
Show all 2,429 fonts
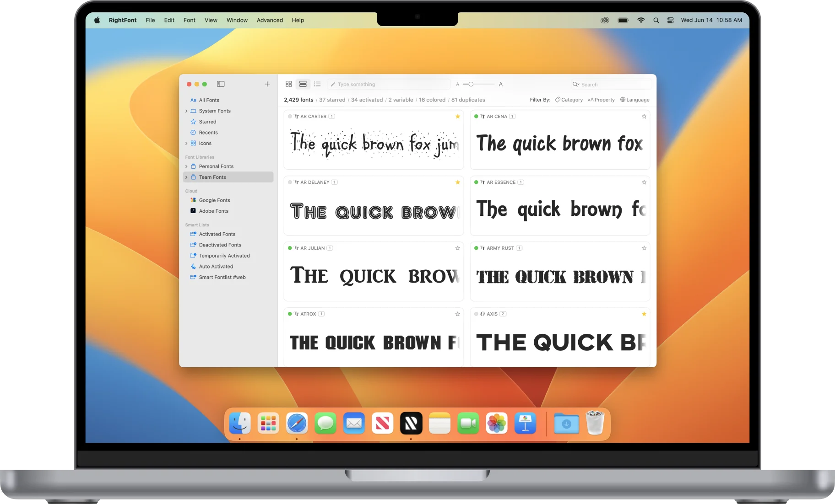[298, 100]
